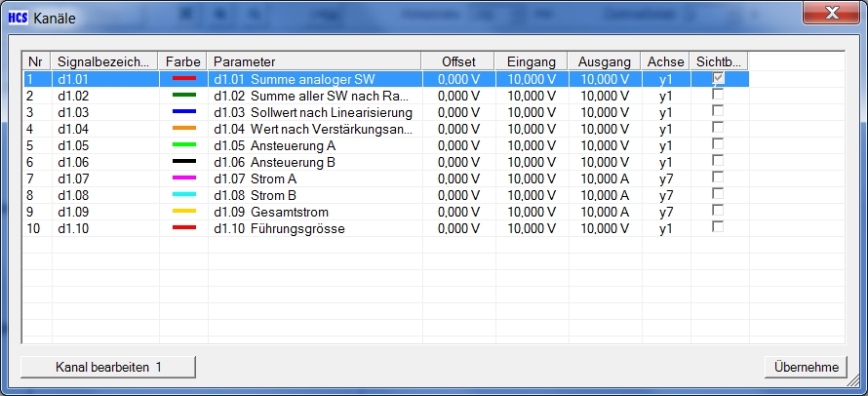Pick the red color swatch of d1.01

tap(184, 79)
